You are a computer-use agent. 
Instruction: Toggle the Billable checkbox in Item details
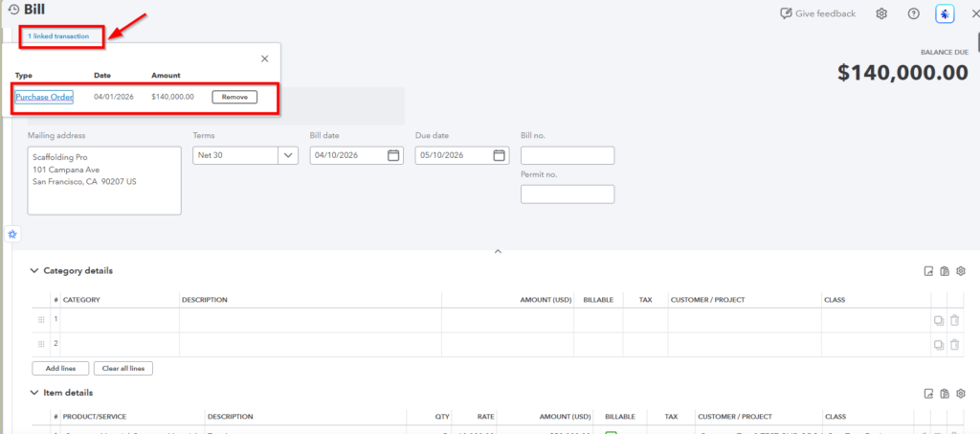click(x=611, y=432)
